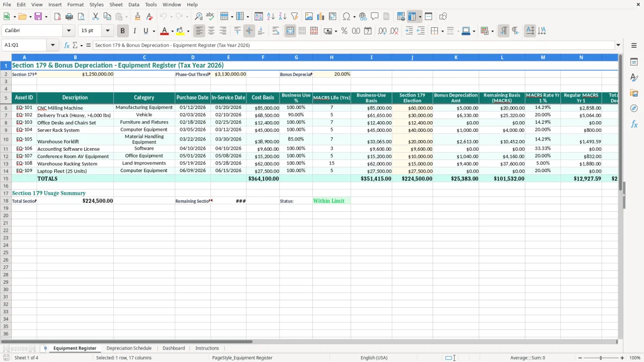Click the Save document icon
This screenshot has height=362, width=644.
pos(38,17)
